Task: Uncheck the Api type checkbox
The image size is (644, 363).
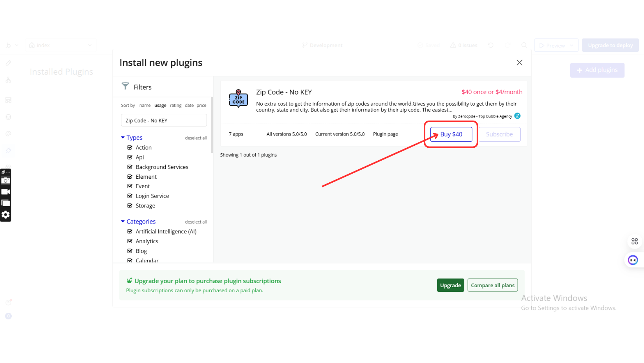Action: point(130,157)
